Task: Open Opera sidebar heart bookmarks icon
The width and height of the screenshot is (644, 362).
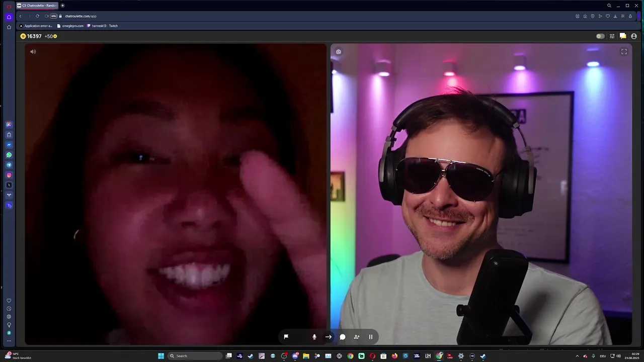Action: (9, 301)
